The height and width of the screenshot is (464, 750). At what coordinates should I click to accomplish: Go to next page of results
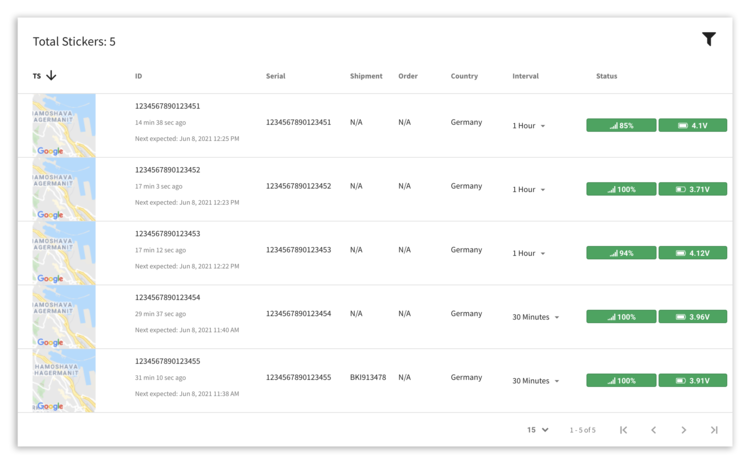click(684, 430)
